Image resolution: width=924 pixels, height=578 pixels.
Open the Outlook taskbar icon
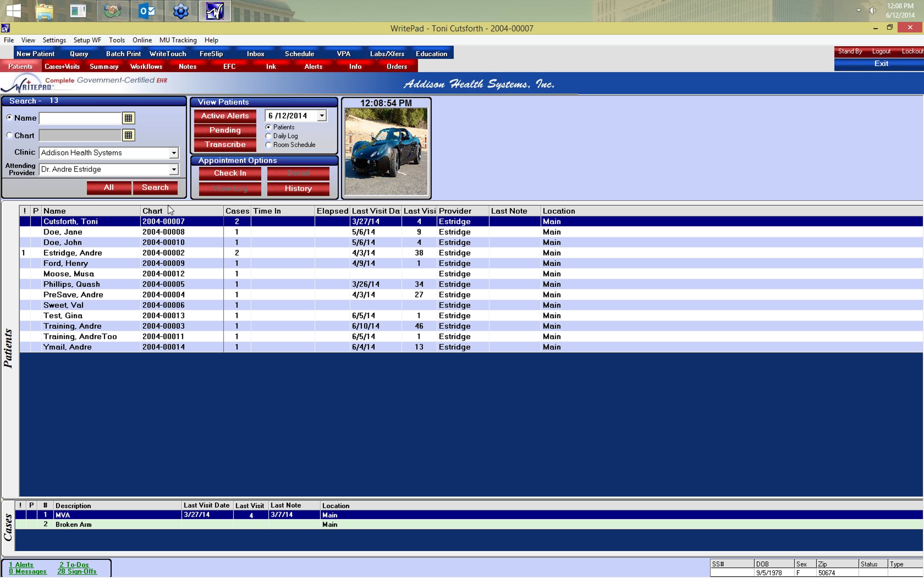[x=147, y=11]
